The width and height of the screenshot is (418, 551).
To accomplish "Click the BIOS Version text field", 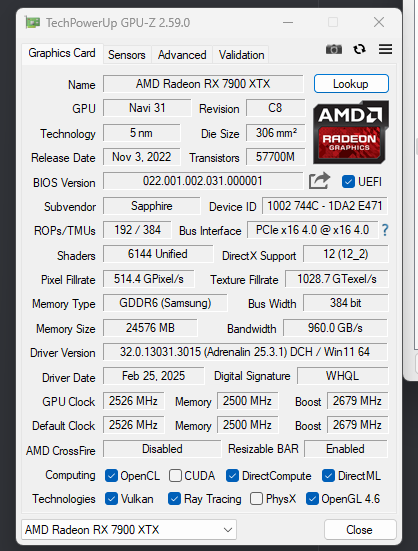I will coord(203,181).
